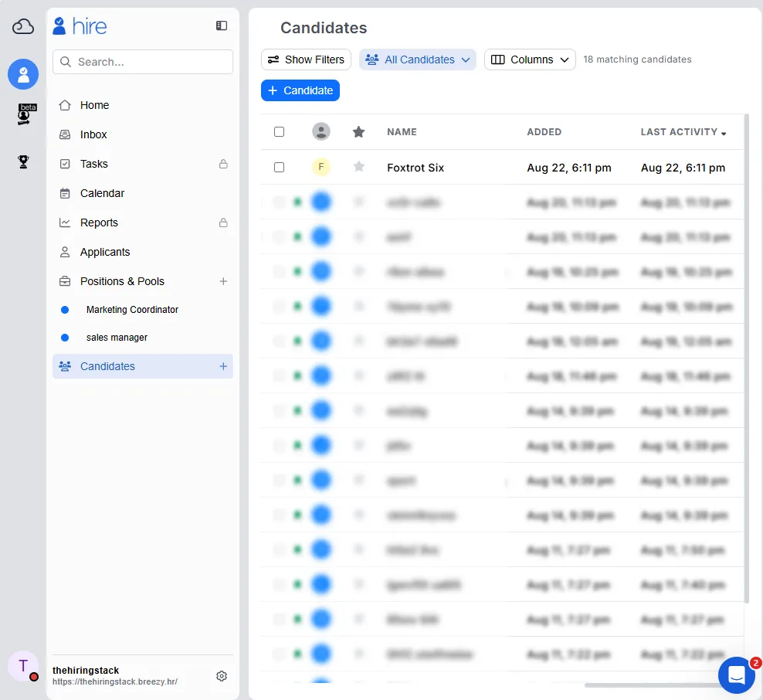The image size is (763, 700).
Task: Open thehiringstack company link
Action: 115,681
